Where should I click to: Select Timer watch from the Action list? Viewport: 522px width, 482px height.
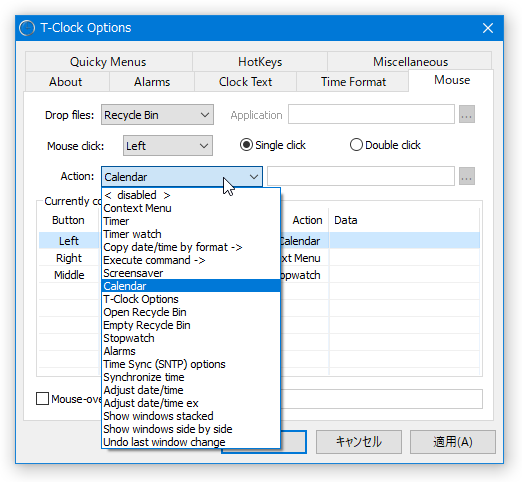tap(191, 234)
